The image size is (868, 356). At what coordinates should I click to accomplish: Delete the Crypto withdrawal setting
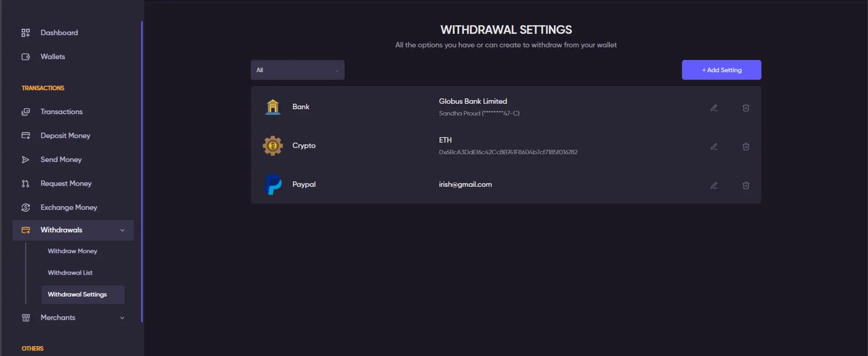(746, 147)
